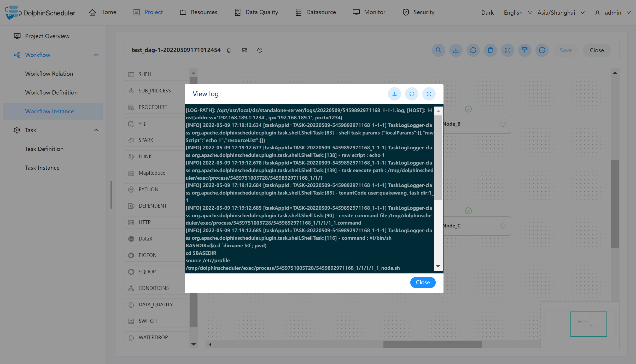Refresh the log using the dialog refresh icon
The height and width of the screenshot is (364, 636).
pos(412,94)
